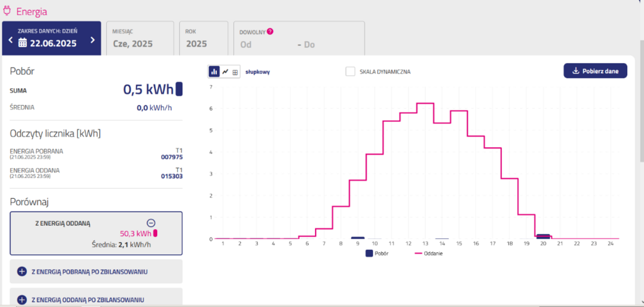Click help icon beside Dowolny
Viewport: 644px width, 307px height.
270,31
